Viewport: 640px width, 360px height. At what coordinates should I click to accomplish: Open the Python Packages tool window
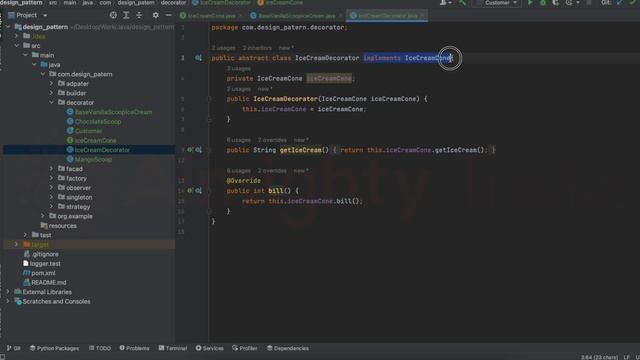54,348
